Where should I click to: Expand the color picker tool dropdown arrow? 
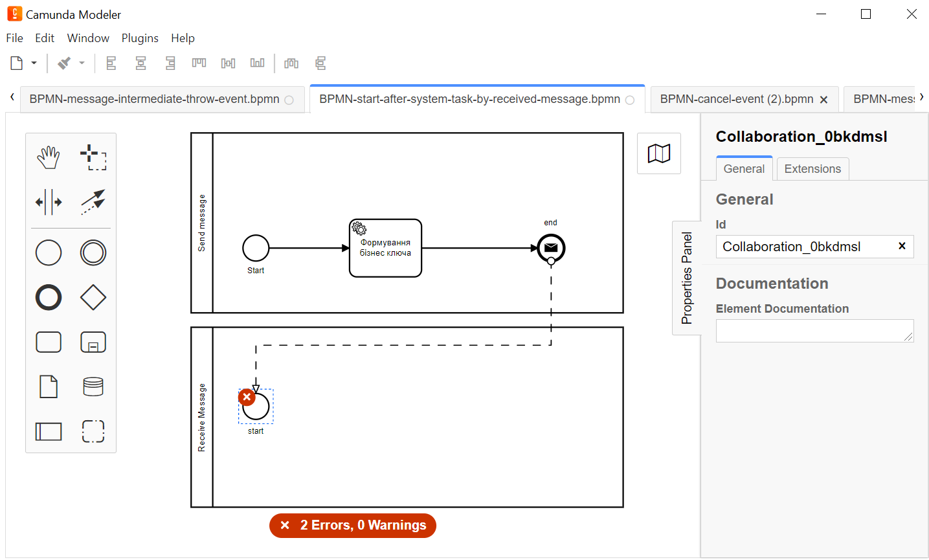[x=82, y=63]
